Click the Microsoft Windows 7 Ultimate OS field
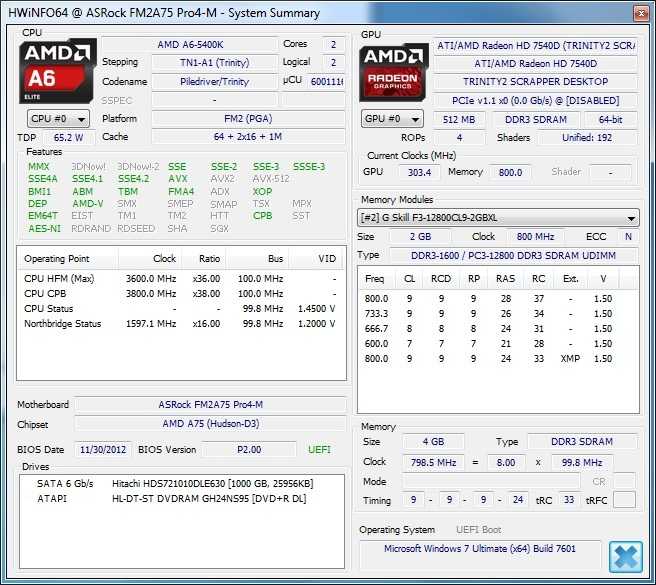The image size is (656, 585). click(479, 549)
